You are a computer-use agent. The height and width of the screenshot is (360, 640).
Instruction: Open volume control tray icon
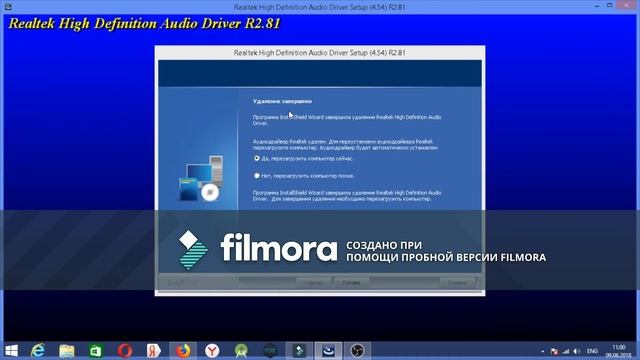pyautogui.click(x=577, y=351)
